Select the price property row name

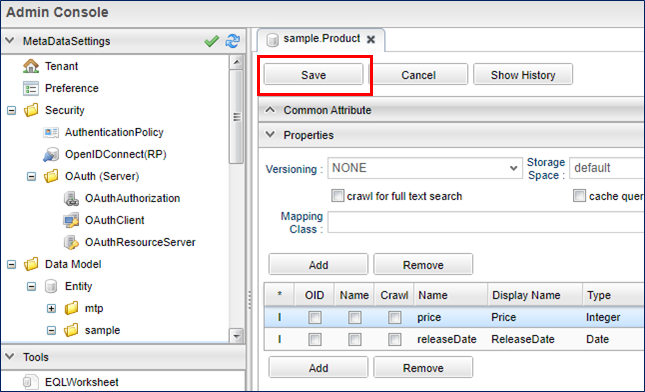pyautogui.click(x=429, y=318)
